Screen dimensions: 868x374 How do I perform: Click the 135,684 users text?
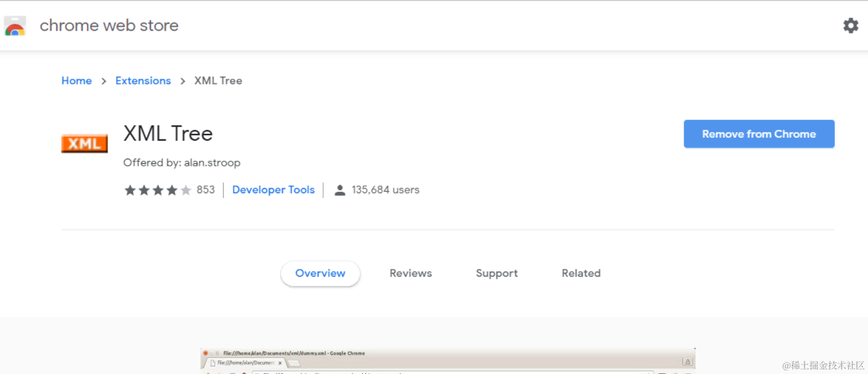386,190
